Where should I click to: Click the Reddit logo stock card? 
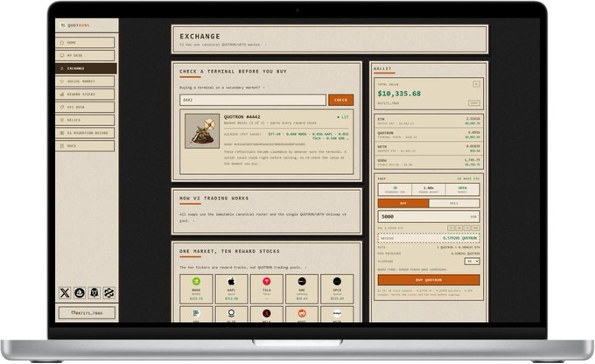click(x=302, y=314)
